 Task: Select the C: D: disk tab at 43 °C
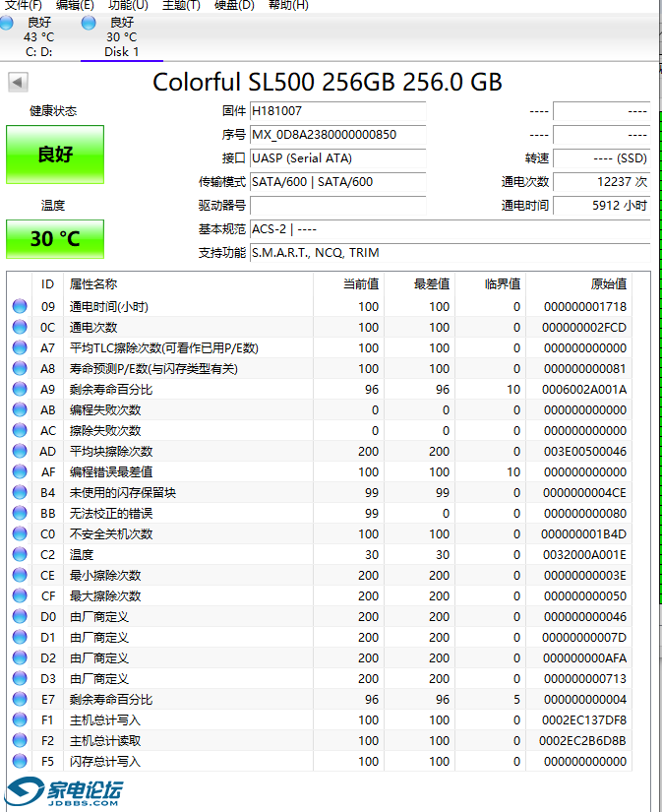38,36
